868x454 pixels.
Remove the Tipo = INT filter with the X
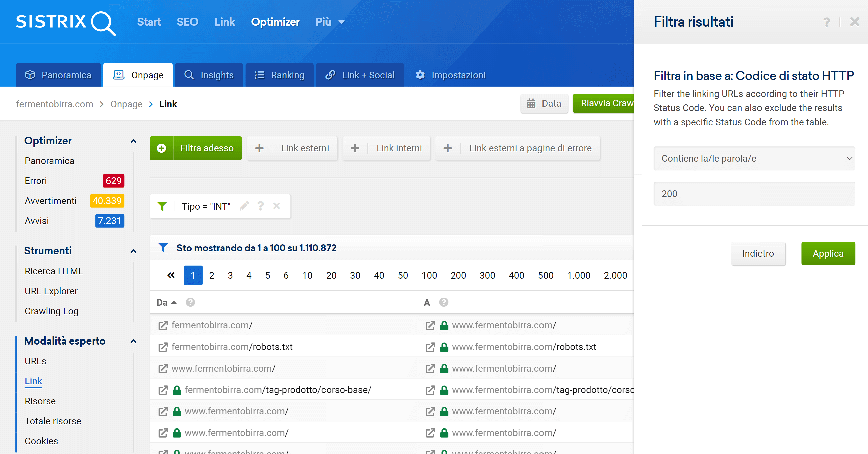point(277,206)
